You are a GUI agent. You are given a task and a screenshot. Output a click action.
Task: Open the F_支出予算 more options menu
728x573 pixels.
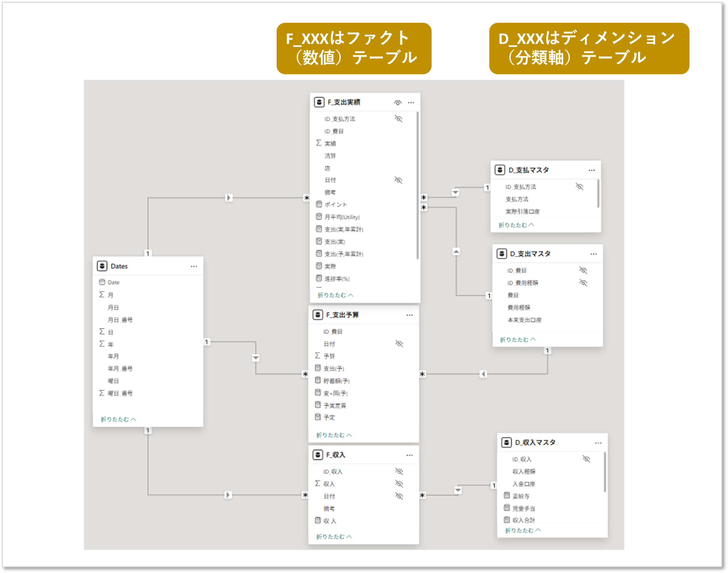coord(409,315)
